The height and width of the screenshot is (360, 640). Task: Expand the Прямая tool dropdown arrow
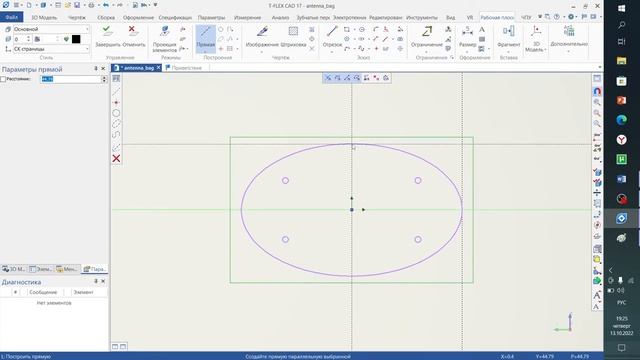(206, 52)
